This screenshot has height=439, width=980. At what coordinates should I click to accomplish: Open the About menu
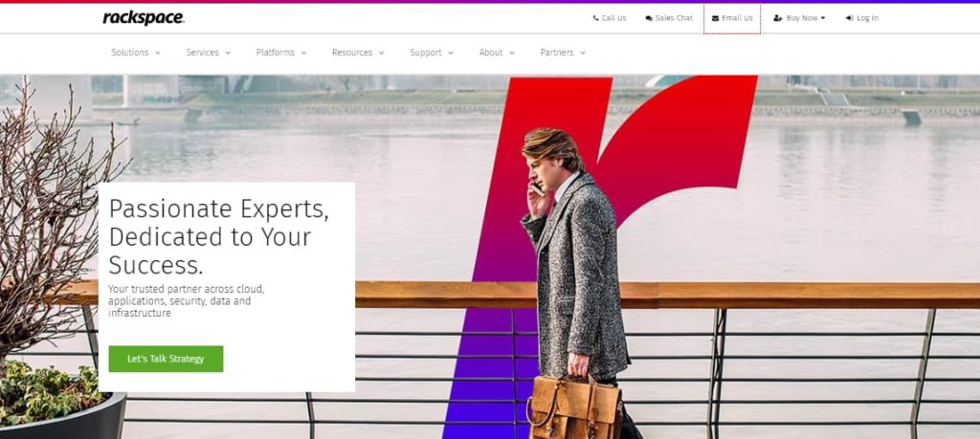[497, 53]
